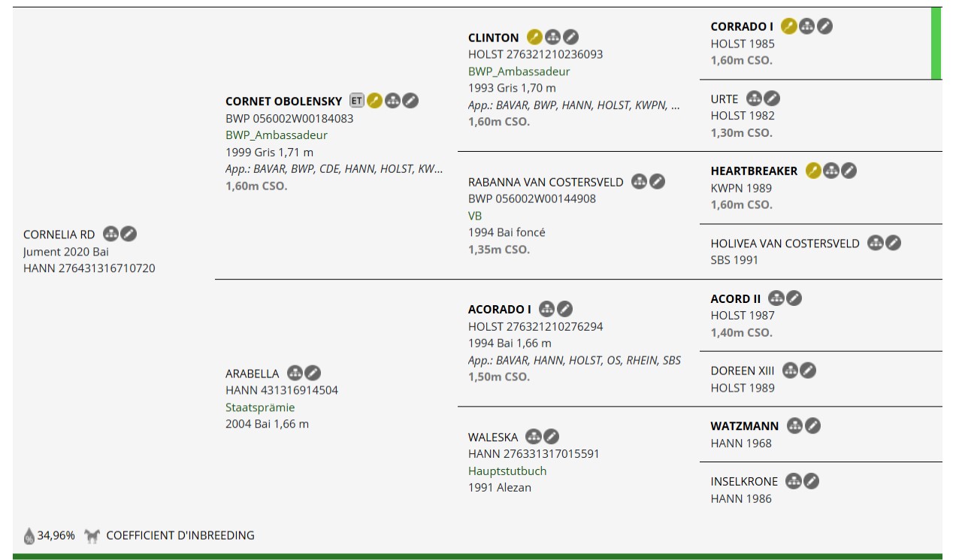The width and height of the screenshot is (956, 560).
Task: Click the 34,96% blood percentage indicator
Action: tap(50, 535)
